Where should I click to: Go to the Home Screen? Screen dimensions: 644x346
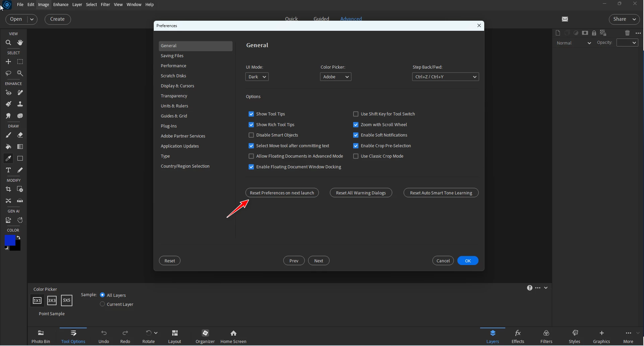(234, 337)
